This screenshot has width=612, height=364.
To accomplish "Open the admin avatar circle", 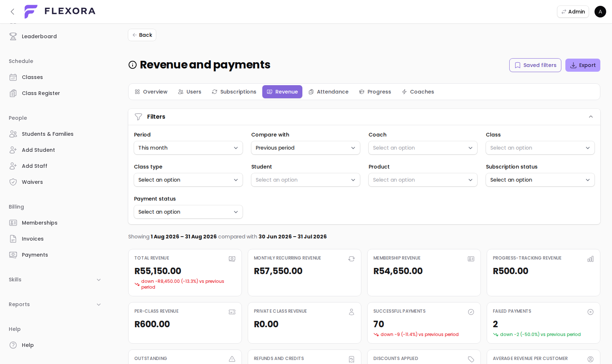I will 600,12.
